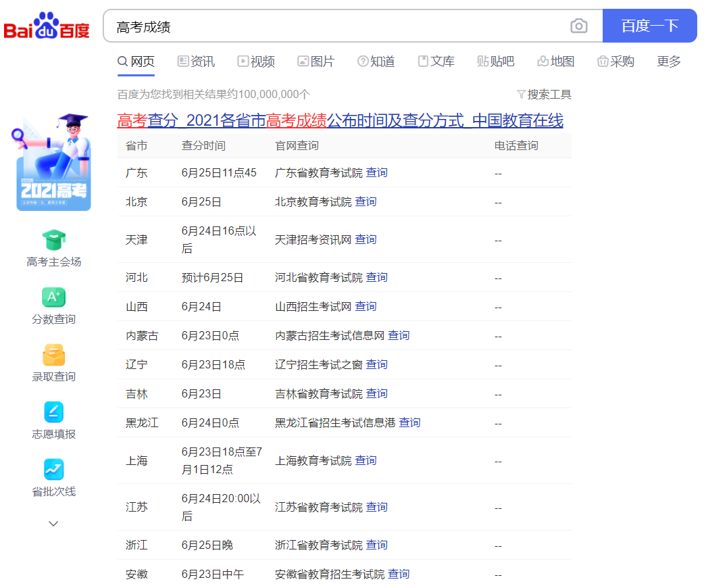Click 查询 link for 辽宁招生考试之窗
Screen dimensions: 704x588
pos(377,364)
